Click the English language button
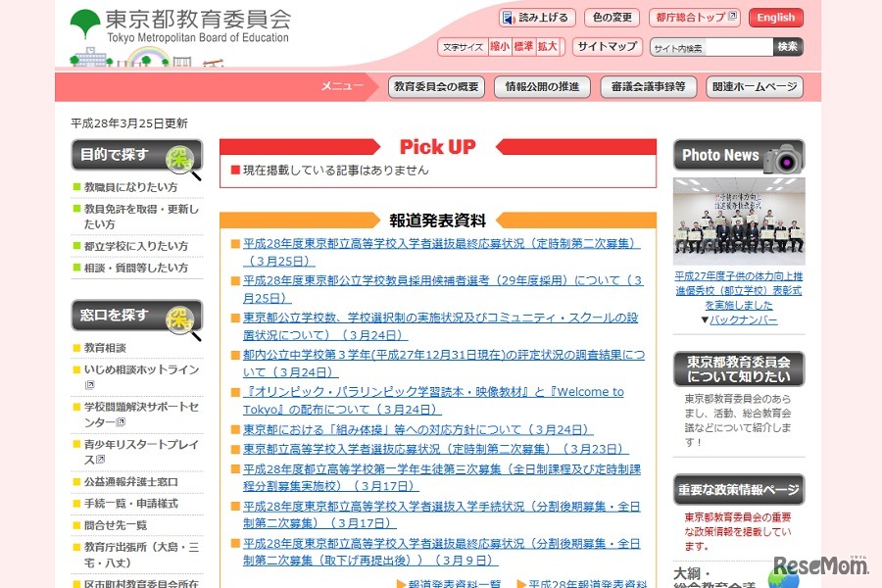Screen dimensions: 882x588 pos(775,17)
